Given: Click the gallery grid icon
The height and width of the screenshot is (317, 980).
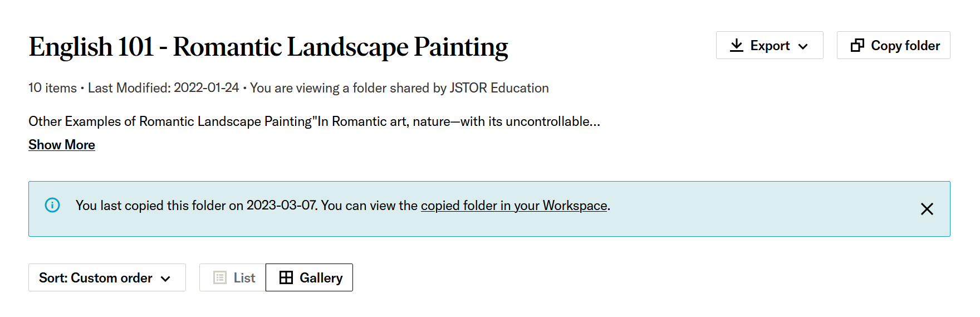Looking at the screenshot, I should pyautogui.click(x=286, y=277).
